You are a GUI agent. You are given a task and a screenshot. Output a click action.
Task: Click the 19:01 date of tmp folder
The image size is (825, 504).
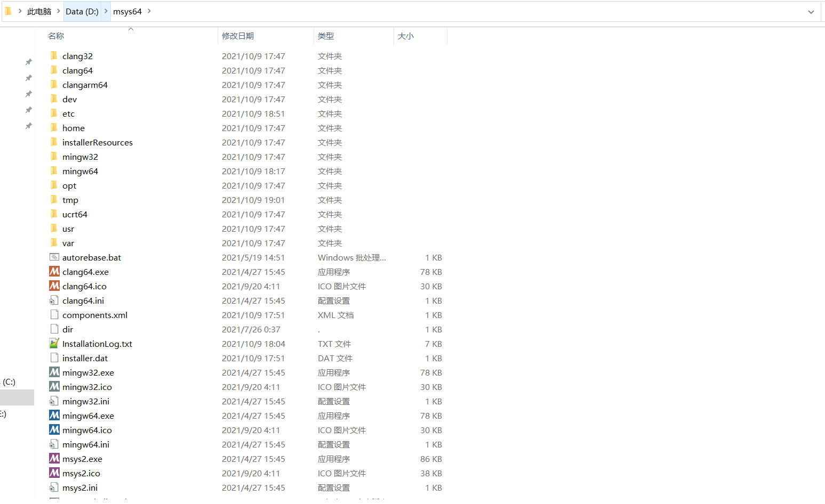pyautogui.click(x=253, y=200)
